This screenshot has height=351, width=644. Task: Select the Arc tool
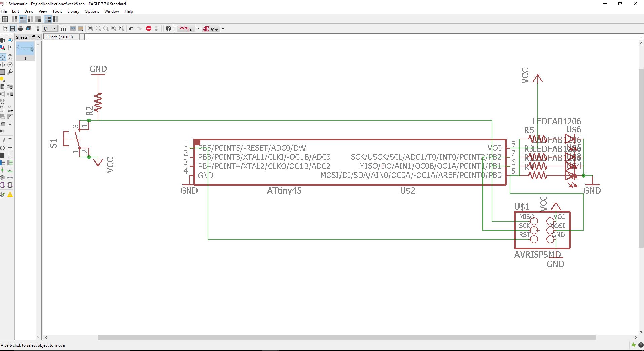pyautogui.click(x=10, y=148)
